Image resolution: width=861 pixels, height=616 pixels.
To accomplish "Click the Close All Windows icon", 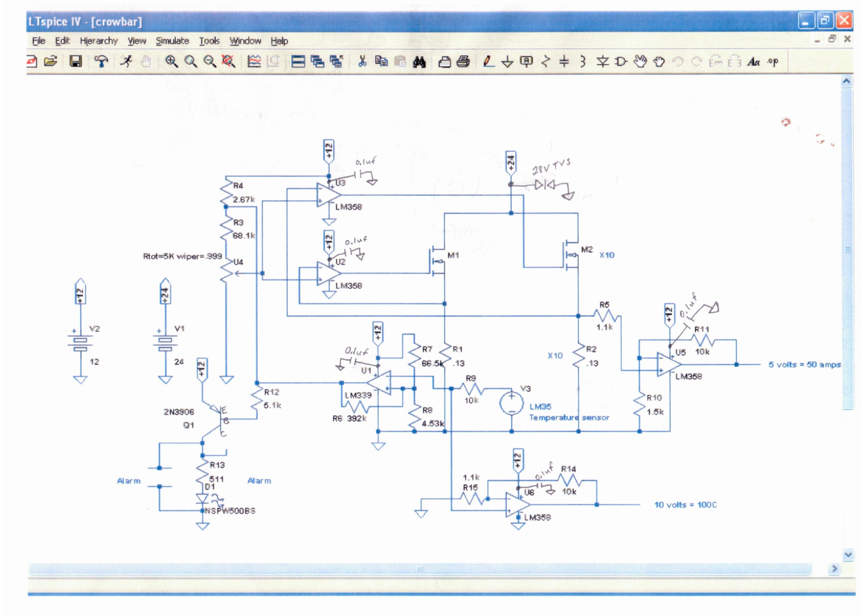I will 336,61.
